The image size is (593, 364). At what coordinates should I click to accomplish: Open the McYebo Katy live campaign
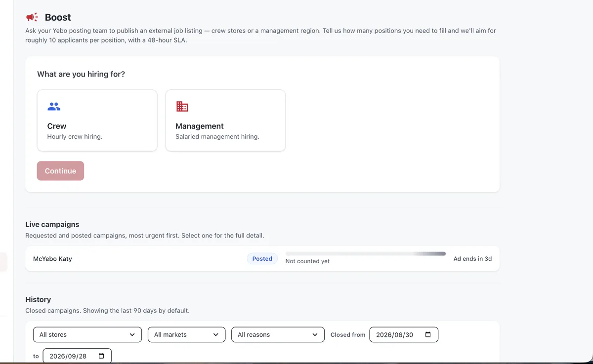coord(262,259)
